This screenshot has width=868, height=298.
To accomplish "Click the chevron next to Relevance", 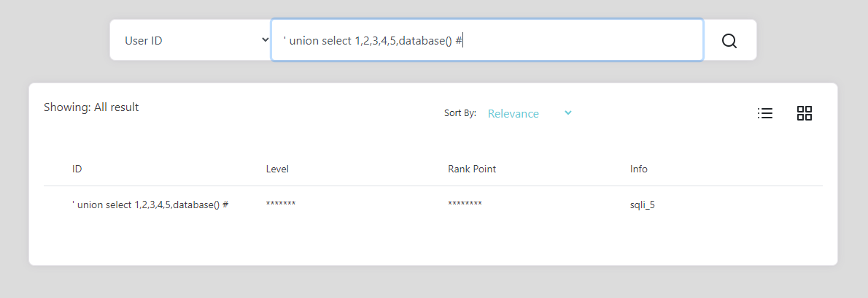I will pyautogui.click(x=568, y=112).
